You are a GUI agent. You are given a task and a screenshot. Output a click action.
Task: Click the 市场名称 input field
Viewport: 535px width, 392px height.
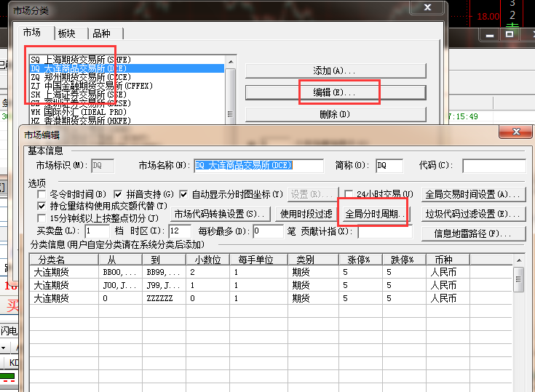pyautogui.click(x=258, y=166)
